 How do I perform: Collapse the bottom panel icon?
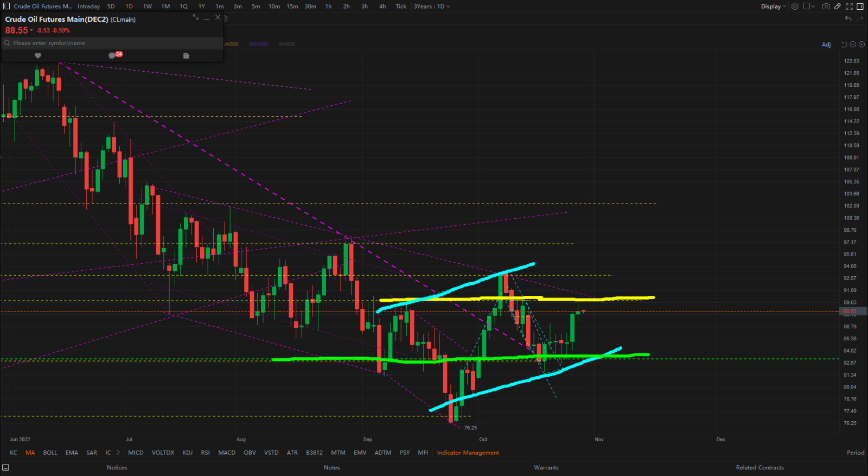point(5,467)
